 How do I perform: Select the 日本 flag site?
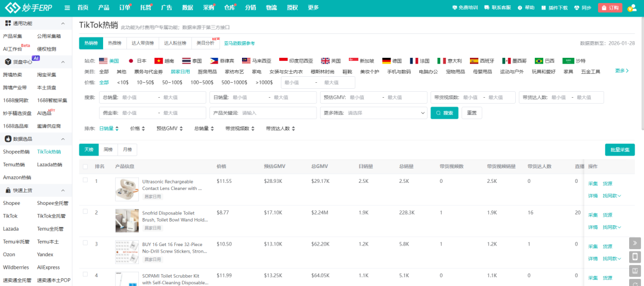[137, 61]
